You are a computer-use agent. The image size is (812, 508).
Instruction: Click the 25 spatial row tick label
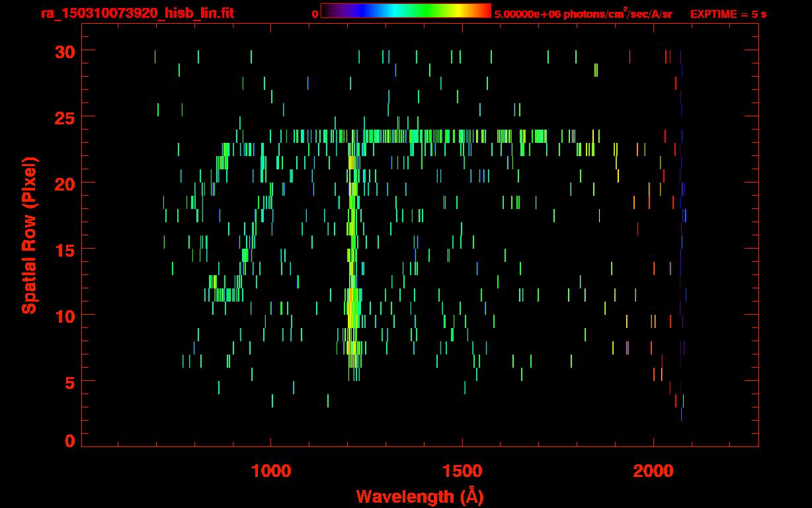[x=65, y=117]
